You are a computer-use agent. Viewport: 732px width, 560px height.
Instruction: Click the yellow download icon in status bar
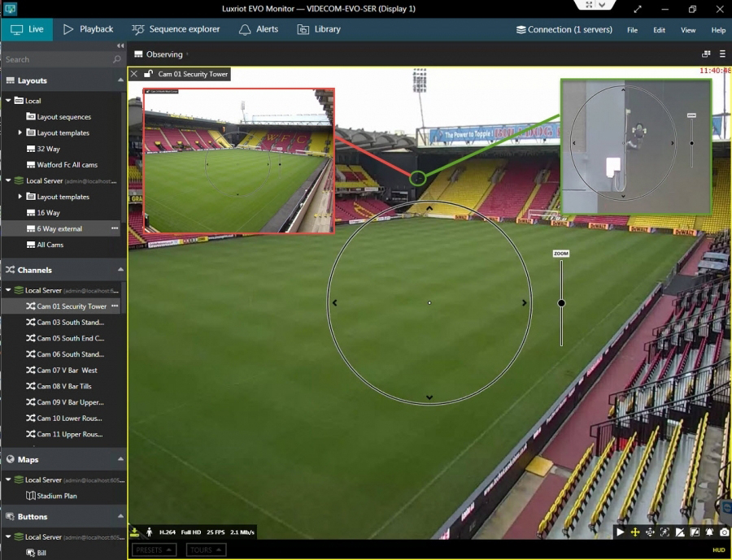click(135, 532)
